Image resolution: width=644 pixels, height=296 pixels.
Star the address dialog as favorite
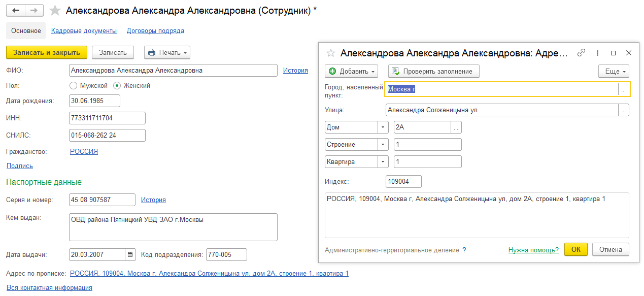(x=331, y=53)
